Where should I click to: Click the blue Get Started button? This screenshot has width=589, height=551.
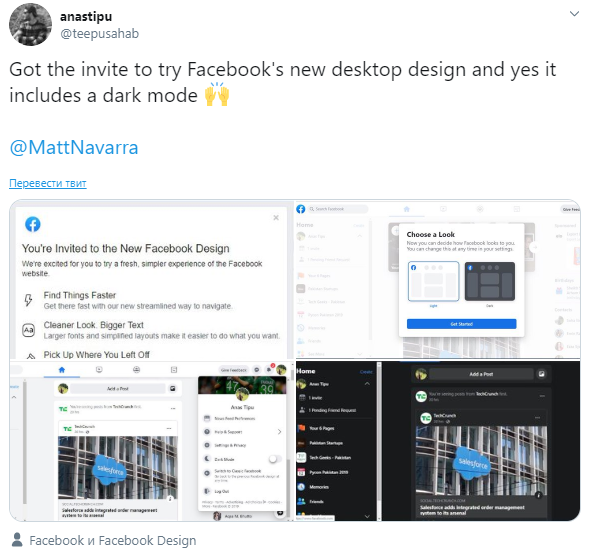[462, 324]
